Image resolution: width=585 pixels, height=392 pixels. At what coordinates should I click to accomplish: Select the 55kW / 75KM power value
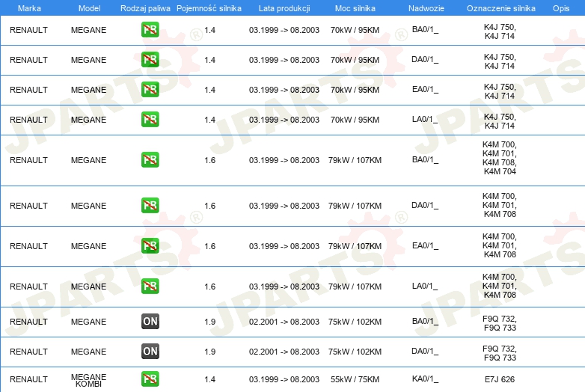[355, 379]
